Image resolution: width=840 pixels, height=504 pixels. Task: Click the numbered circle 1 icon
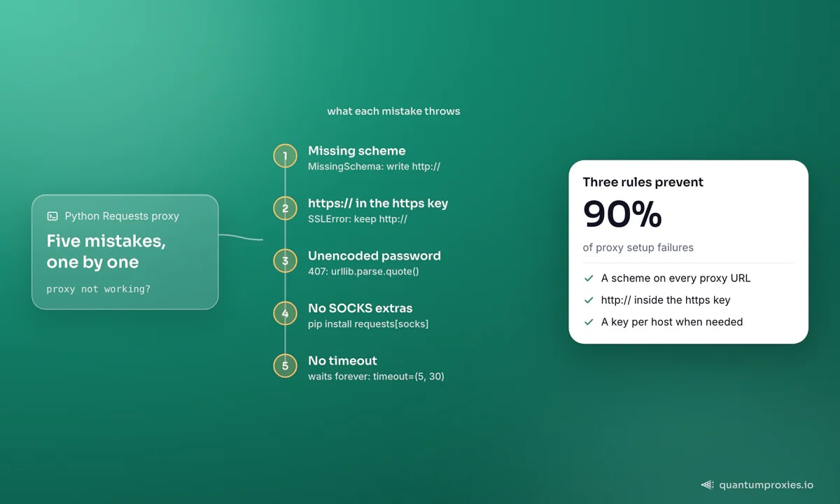point(285,156)
